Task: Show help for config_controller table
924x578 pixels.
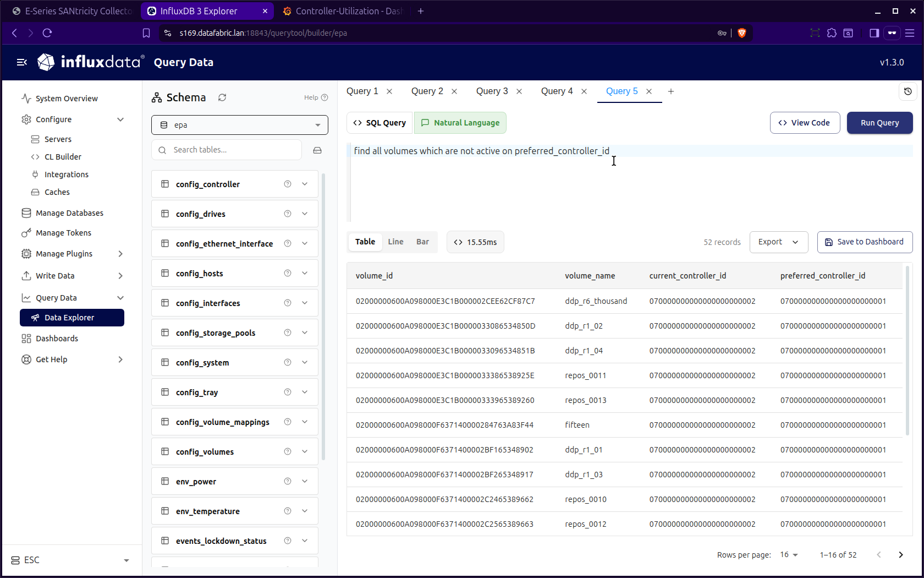Action: coord(288,184)
